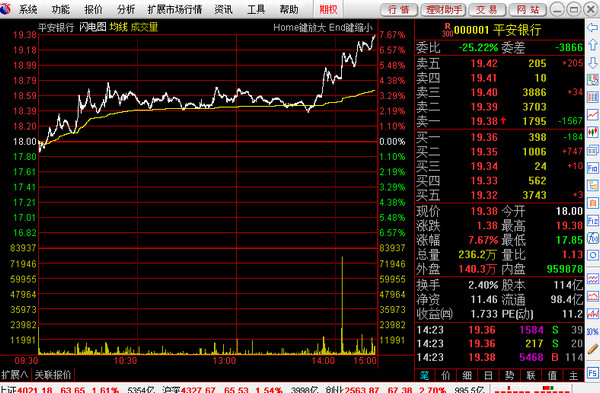The width and height of the screenshot is (600, 393).
Task: Toggle the 均线 average line display
Action: tap(118, 27)
